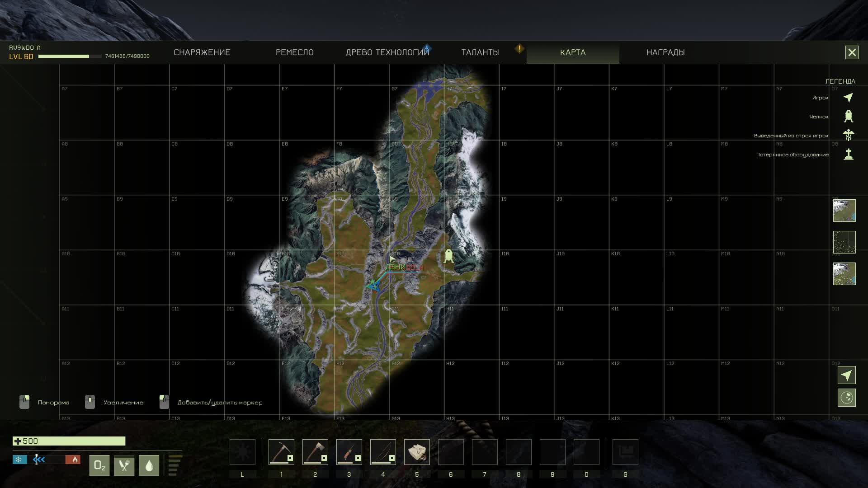Click the Выведенный из строя игрок legend icon
The width and height of the screenshot is (868, 488).
point(848,135)
